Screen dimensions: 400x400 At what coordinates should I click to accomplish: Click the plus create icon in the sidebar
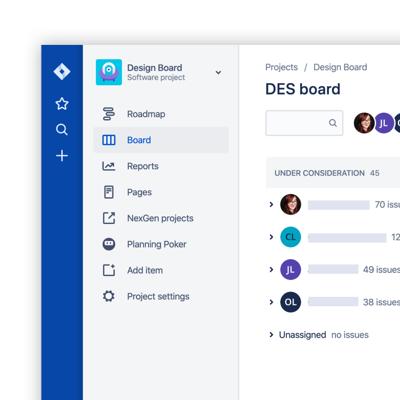point(62,156)
